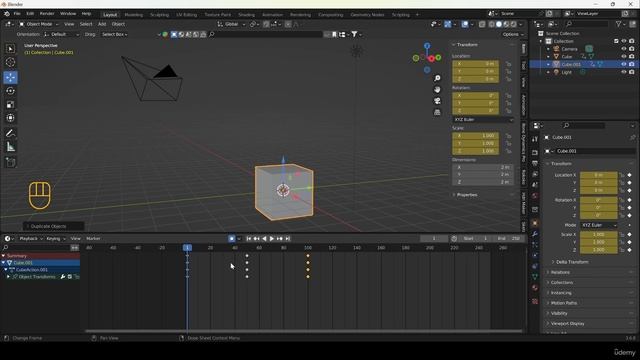Open the Add menu in viewport header
The height and width of the screenshot is (360, 640).
pos(102,24)
